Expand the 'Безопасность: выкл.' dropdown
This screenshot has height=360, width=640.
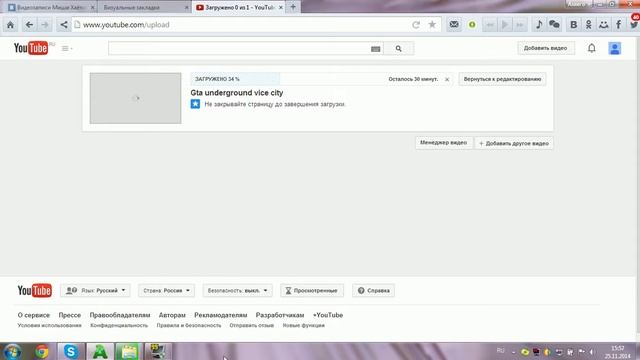[x=237, y=291]
